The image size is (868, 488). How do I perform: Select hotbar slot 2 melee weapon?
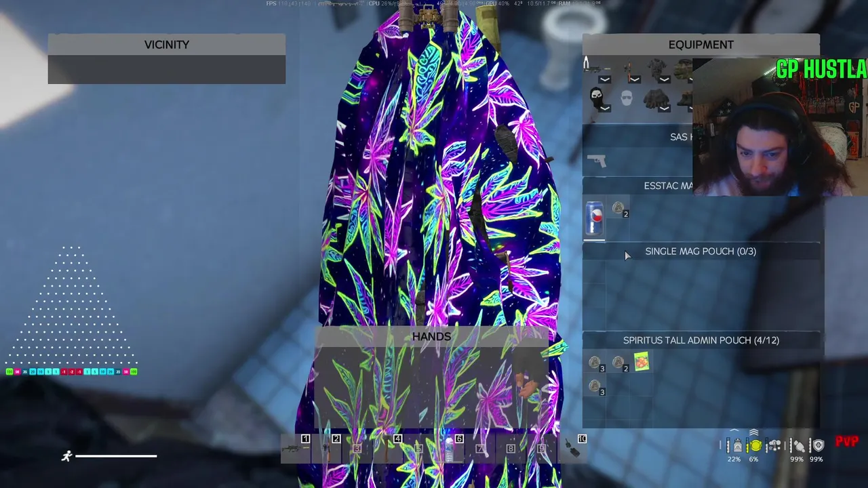point(327,449)
